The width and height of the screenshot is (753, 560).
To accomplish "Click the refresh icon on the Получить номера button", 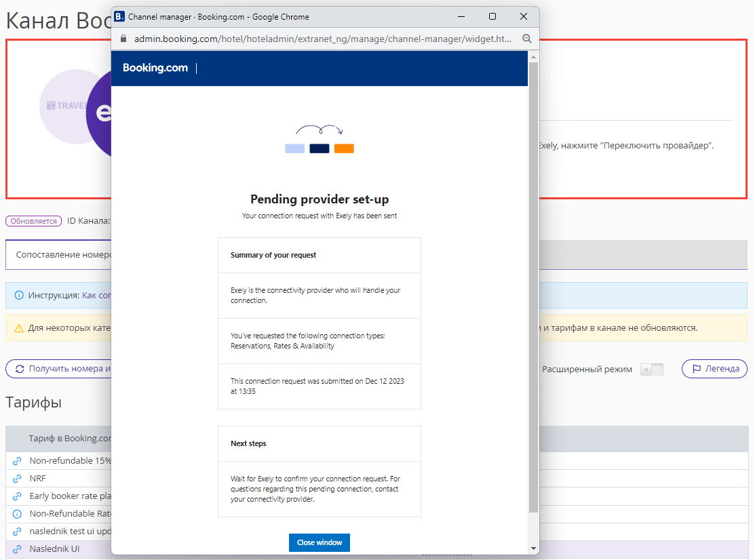I will point(20,369).
